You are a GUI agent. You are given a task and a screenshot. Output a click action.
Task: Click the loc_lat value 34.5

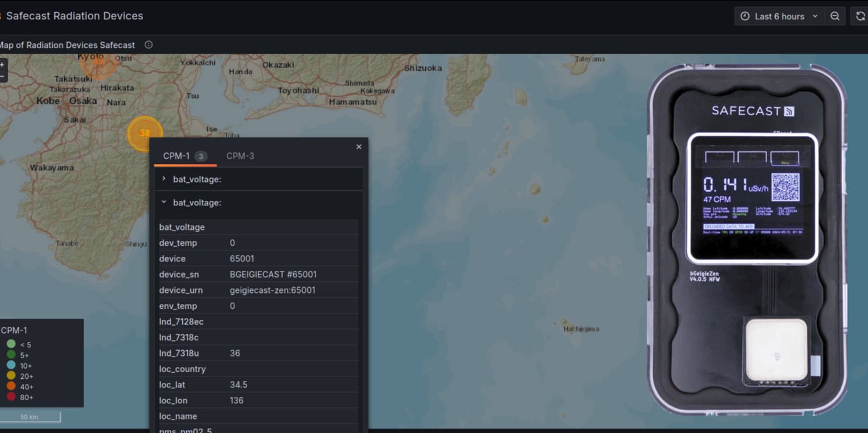click(238, 385)
